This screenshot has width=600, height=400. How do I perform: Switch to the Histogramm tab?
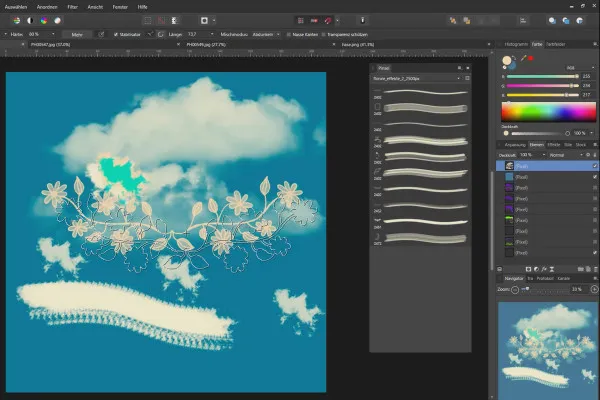click(x=517, y=46)
